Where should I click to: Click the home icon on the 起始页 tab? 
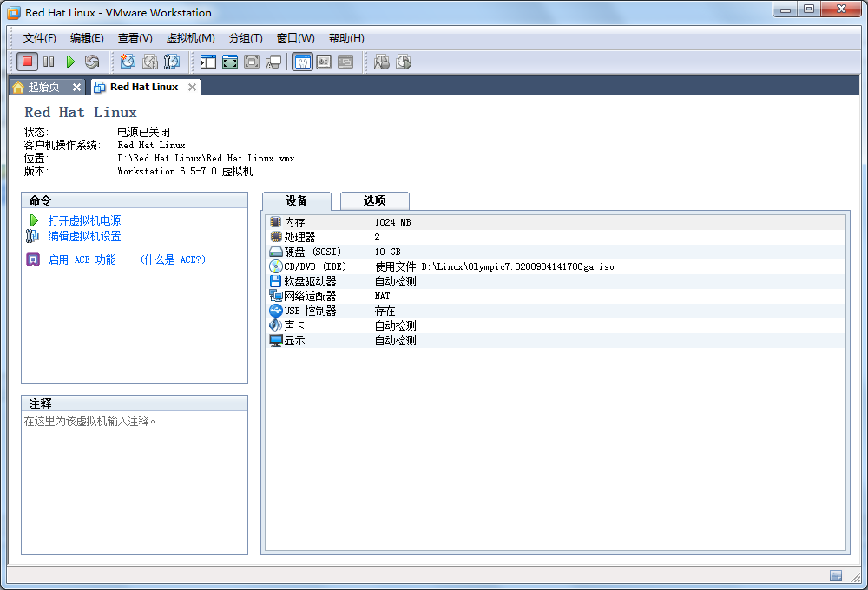point(18,87)
